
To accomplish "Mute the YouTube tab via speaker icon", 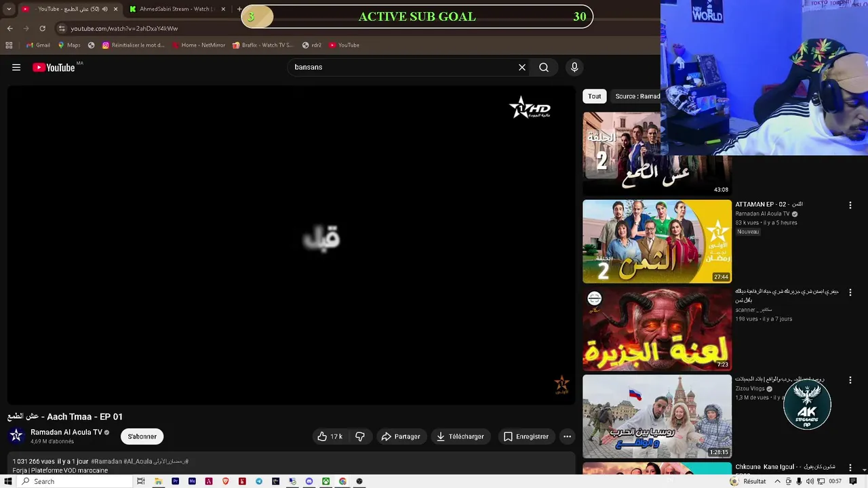I will coord(104,9).
